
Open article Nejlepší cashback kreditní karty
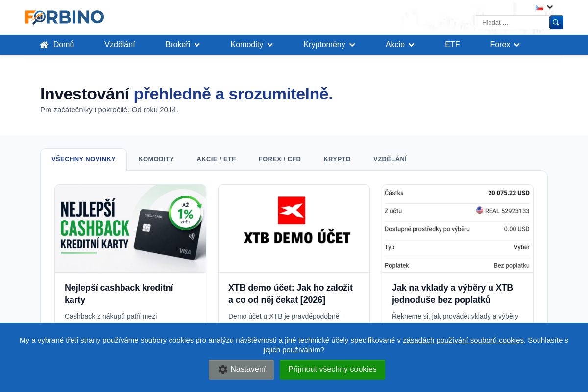pyautogui.click(x=119, y=294)
